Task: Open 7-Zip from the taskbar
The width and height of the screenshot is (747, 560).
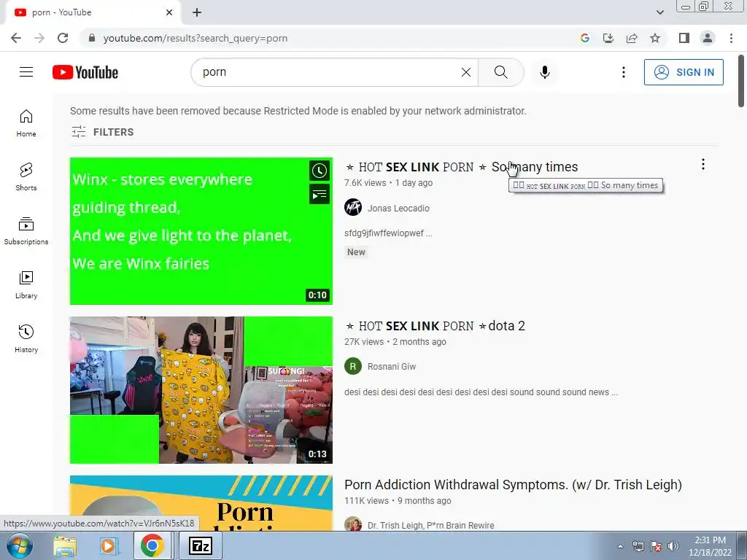Action: (x=201, y=546)
